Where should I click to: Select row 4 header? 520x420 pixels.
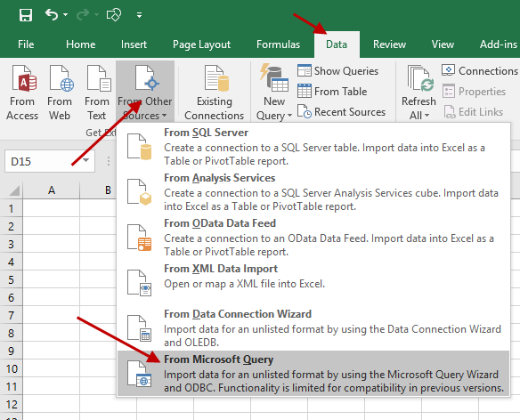click(12, 262)
